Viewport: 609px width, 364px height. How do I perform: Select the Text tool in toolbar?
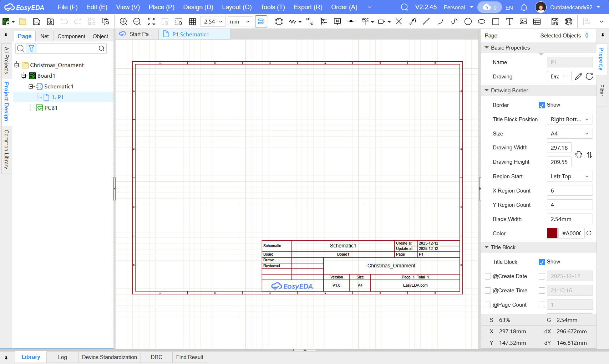point(509,22)
